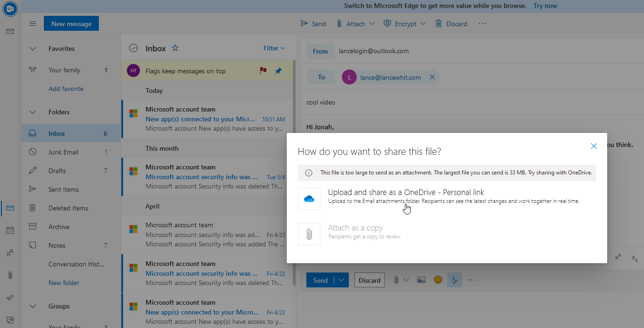Star the Inbox as favorite

tap(175, 48)
